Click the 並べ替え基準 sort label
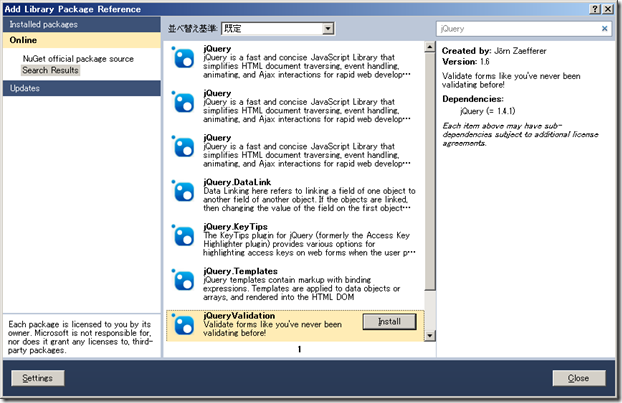Viewport: 622px width, 403px height. (x=192, y=29)
